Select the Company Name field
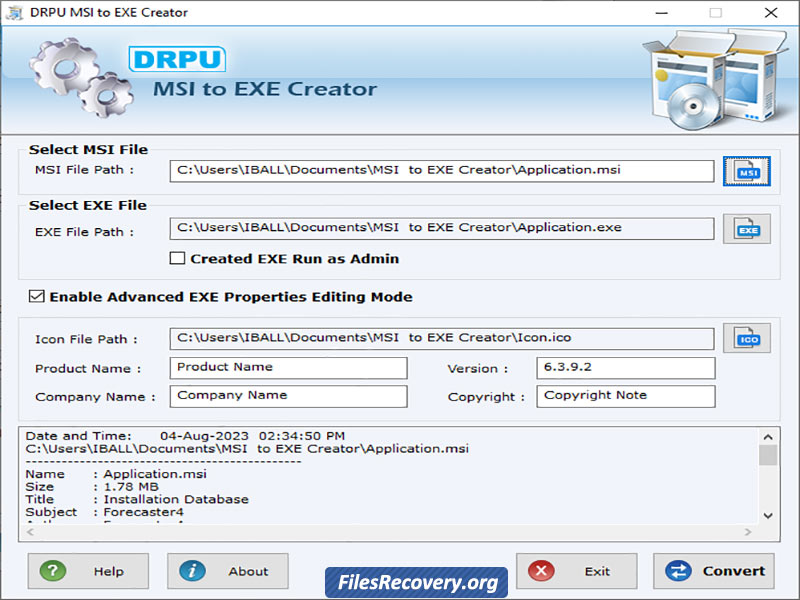 pyautogui.click(x=288, y=396)
